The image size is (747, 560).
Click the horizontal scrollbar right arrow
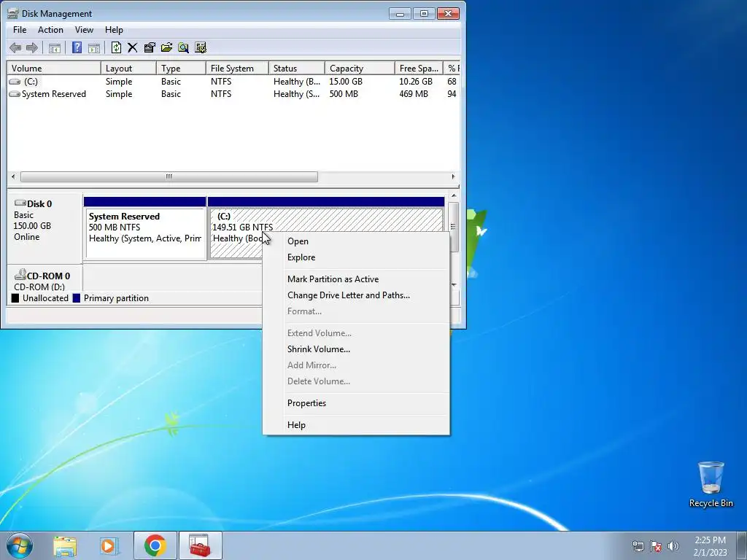[453, 176]
